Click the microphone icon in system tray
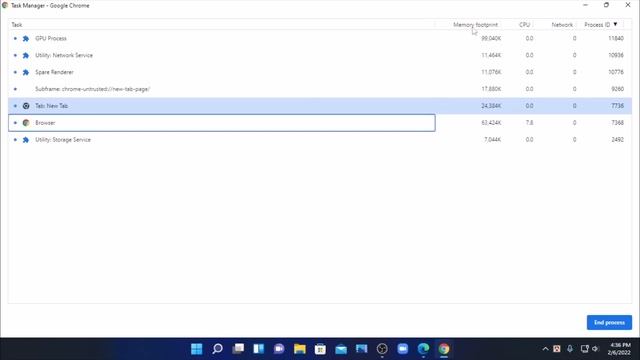The width and height of the screenshot is (640, 360). tap(570, 349)
